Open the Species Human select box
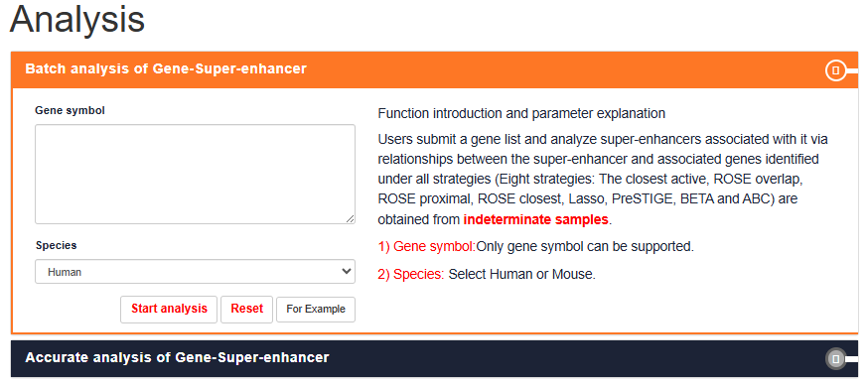868x385 pixels. pos(195,272)
